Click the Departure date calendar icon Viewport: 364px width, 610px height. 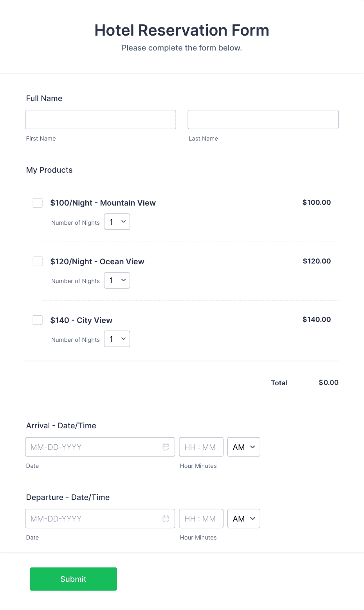[166, 518]
